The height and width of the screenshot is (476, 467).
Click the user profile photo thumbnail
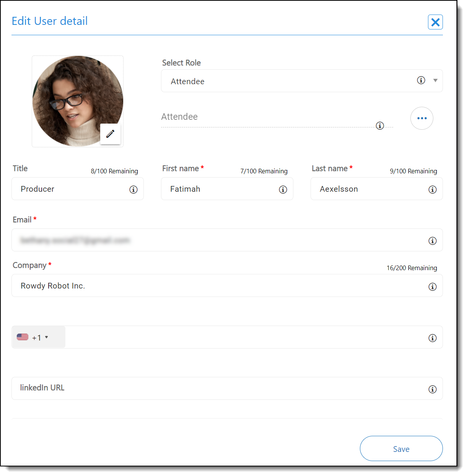tap(78, 101)
